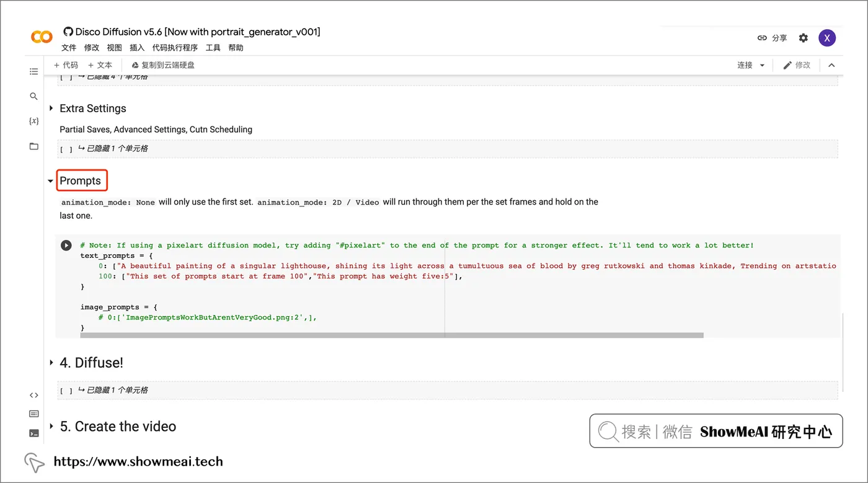The height and width of the screenshot is (483, 868).
Task: Open the 文件 menu
Action: click(x=69, y=48)
